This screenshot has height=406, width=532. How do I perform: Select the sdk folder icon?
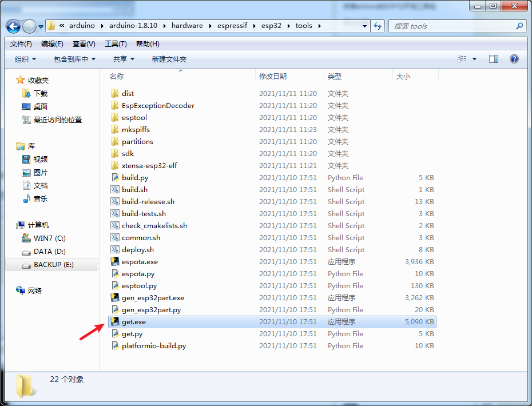(114, 153)
